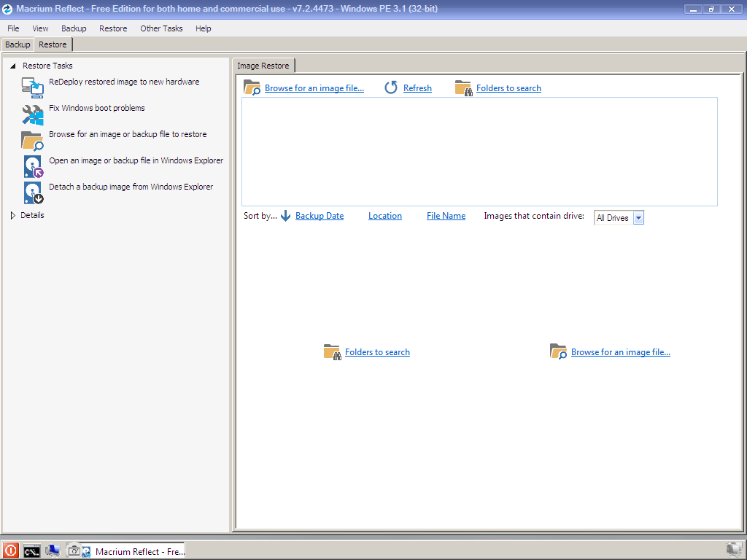
Task: Click the Open image in Windows Explorer icon
Action: pos(34,167)
